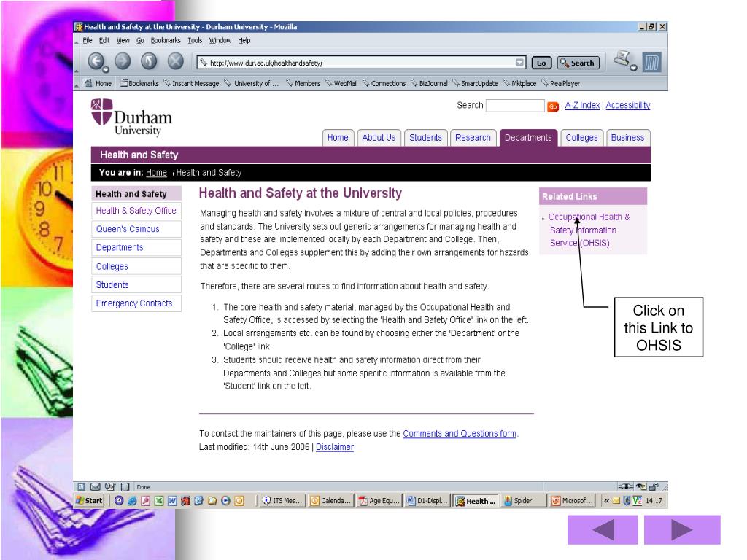Select the Departments site tab
Viewport: 747px width, 560px height.
(528, 138)
